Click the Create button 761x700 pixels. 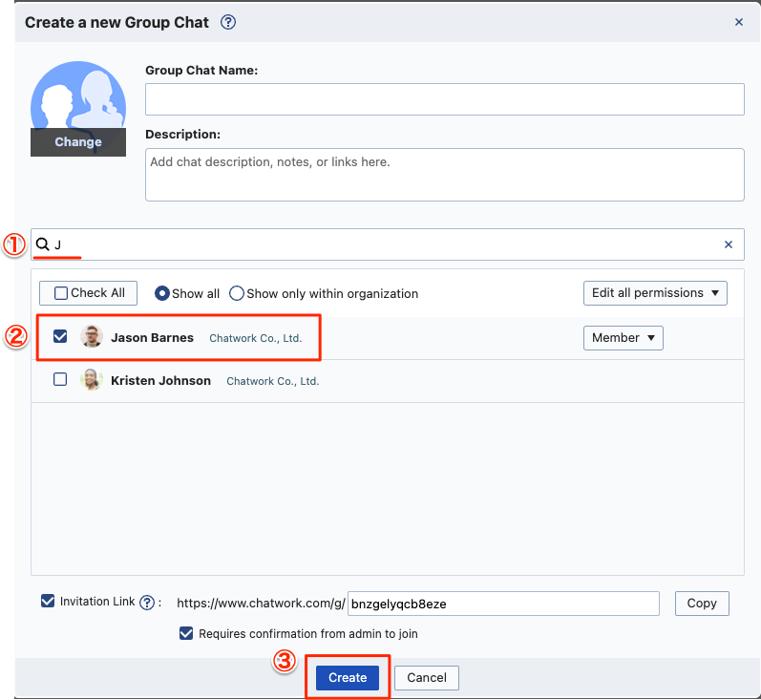click(348, 678)
